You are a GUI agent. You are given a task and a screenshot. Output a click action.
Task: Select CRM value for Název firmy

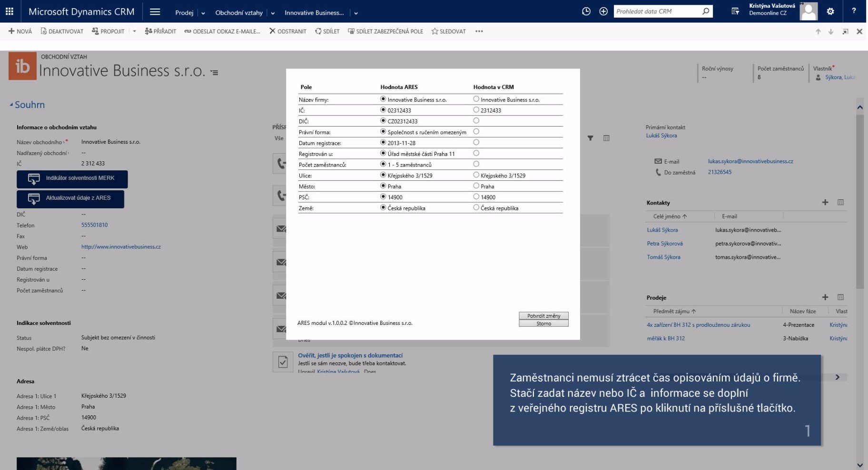click(476, 99)
